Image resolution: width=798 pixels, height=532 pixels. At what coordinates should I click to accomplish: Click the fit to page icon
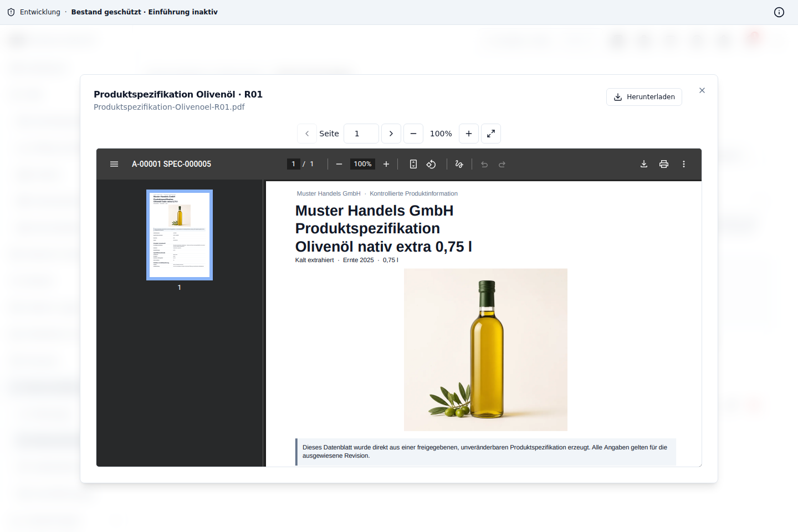point(413,164)
